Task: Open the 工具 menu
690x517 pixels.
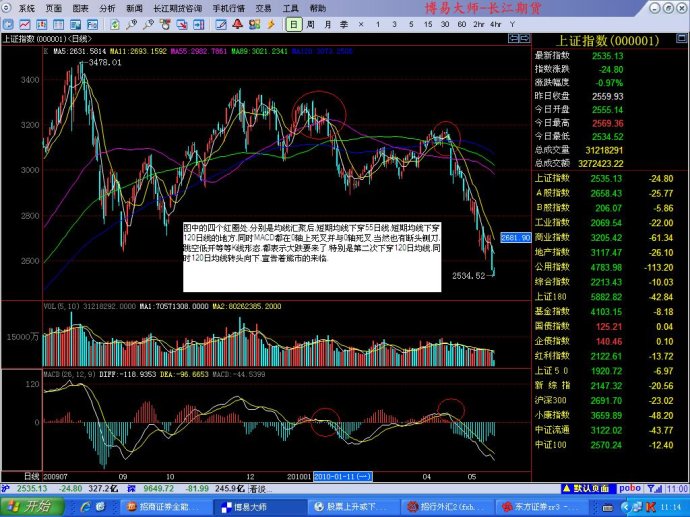Action: point(290,8)
